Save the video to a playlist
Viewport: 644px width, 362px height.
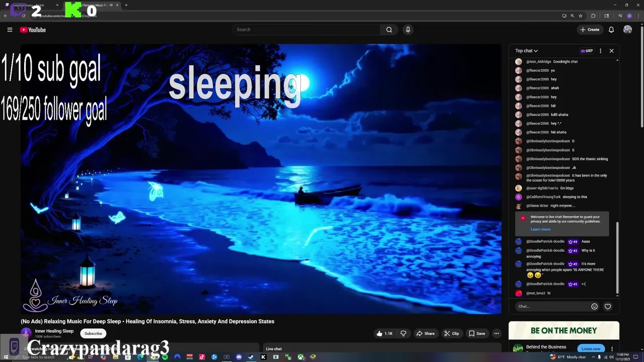pos(477,333)
